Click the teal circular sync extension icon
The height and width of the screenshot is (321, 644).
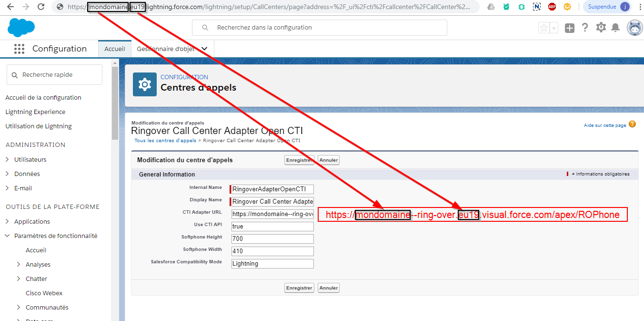coord(522,7)
